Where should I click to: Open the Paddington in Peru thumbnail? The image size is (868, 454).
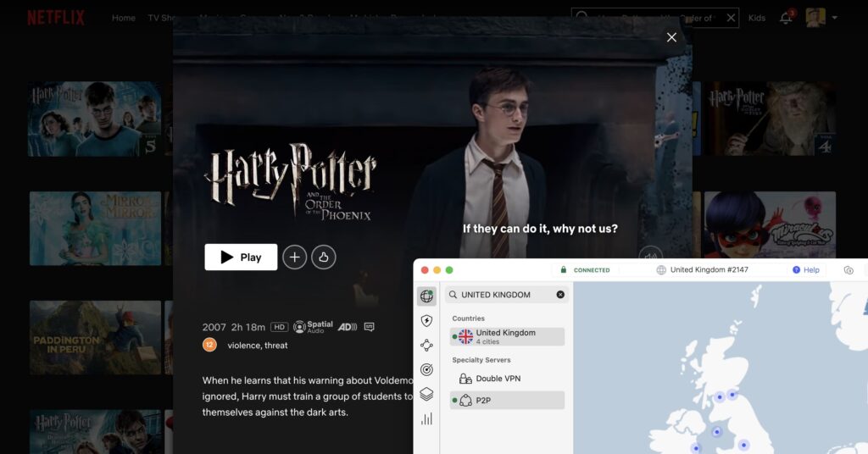coord(95,337)
